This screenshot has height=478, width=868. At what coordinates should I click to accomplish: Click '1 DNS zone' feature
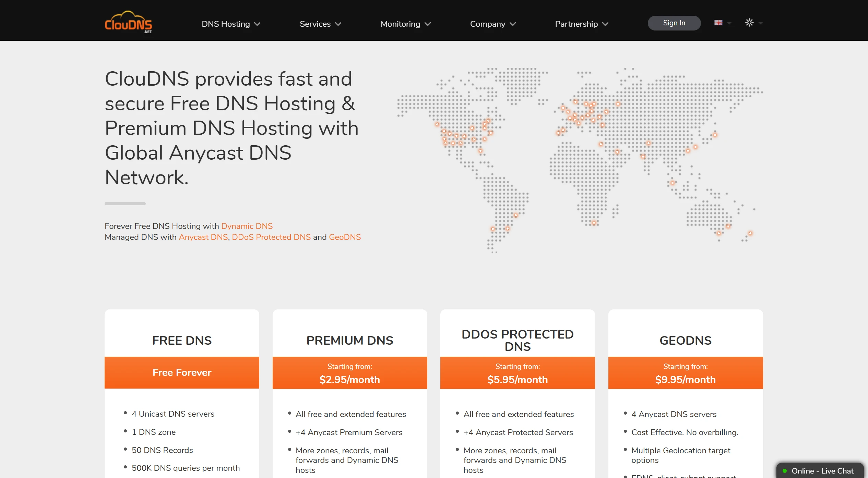[x=154, y=432]
